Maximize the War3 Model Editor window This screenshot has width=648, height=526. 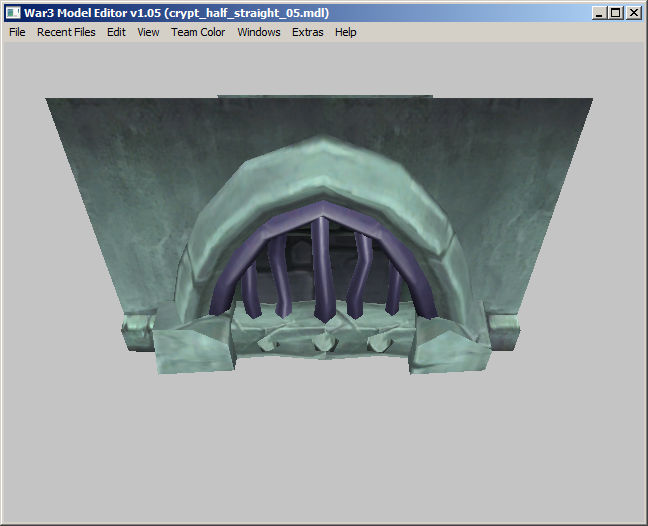tap(616, 13)
